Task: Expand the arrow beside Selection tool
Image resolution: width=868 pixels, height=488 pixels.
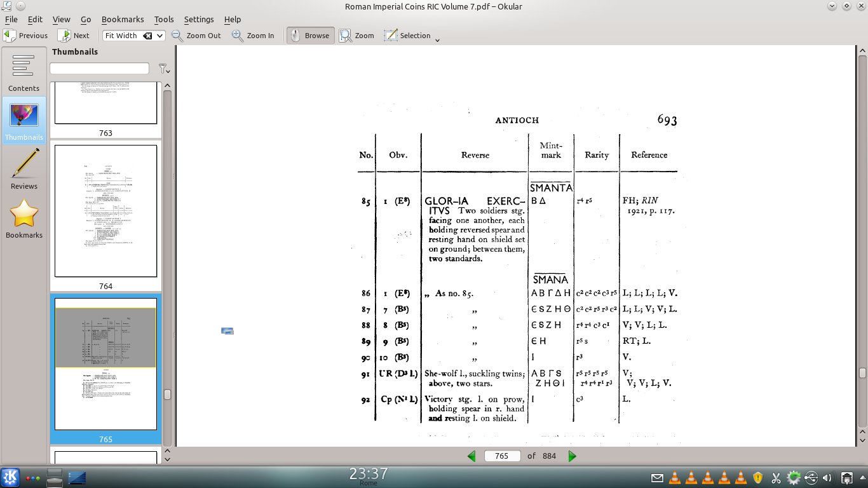Action: 437,39
